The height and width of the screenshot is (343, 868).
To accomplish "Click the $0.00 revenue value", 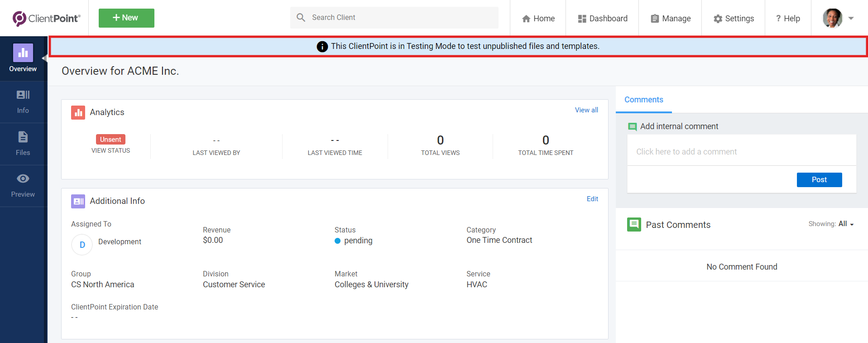I will pyautogui.click(x=213, y=240).
